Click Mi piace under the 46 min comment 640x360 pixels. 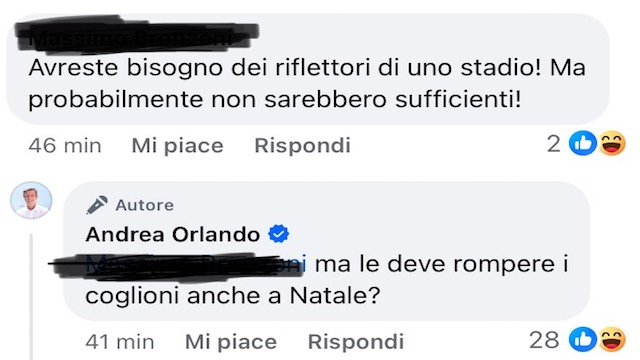tap(178, 145)
